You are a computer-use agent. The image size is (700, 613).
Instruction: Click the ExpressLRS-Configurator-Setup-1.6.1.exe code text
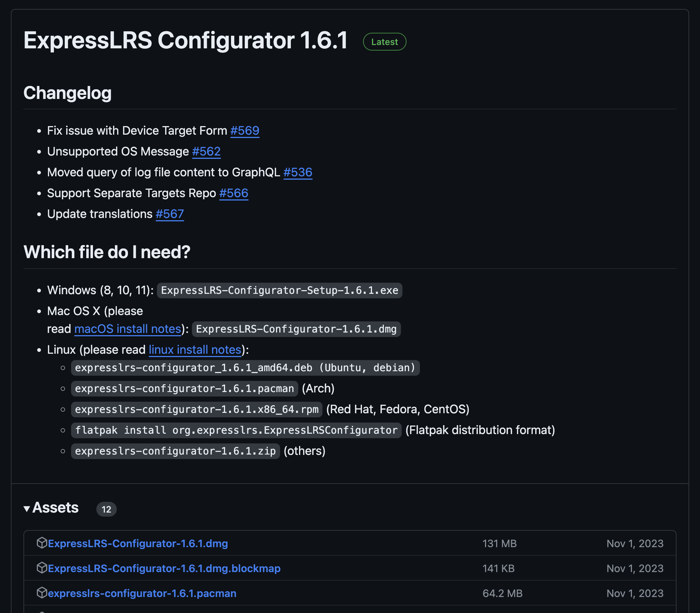280,291
